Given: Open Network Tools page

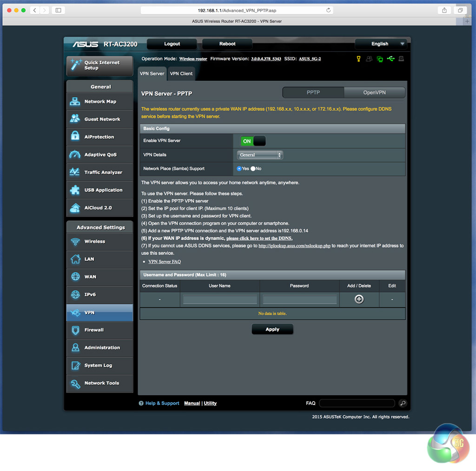Looking at the screenshot, I should tap(99, 383).
